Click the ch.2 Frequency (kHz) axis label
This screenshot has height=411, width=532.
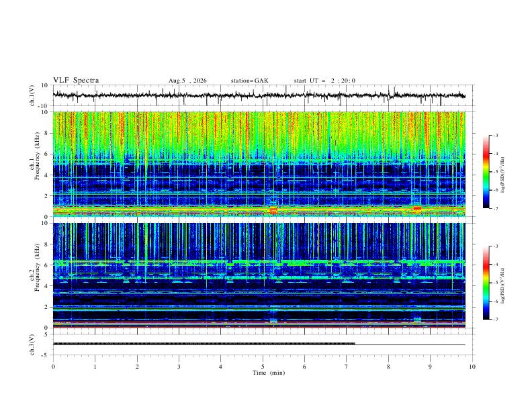pos(37,267)
